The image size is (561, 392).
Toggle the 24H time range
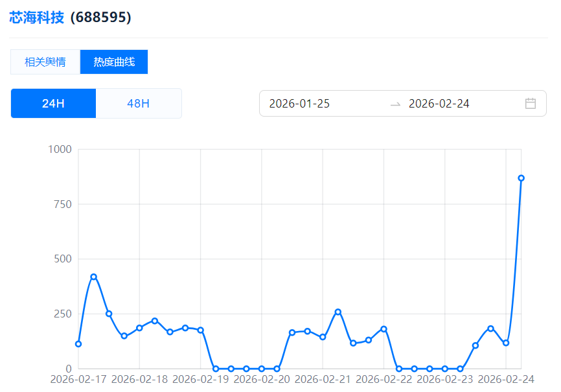click(x=53, y=104)
